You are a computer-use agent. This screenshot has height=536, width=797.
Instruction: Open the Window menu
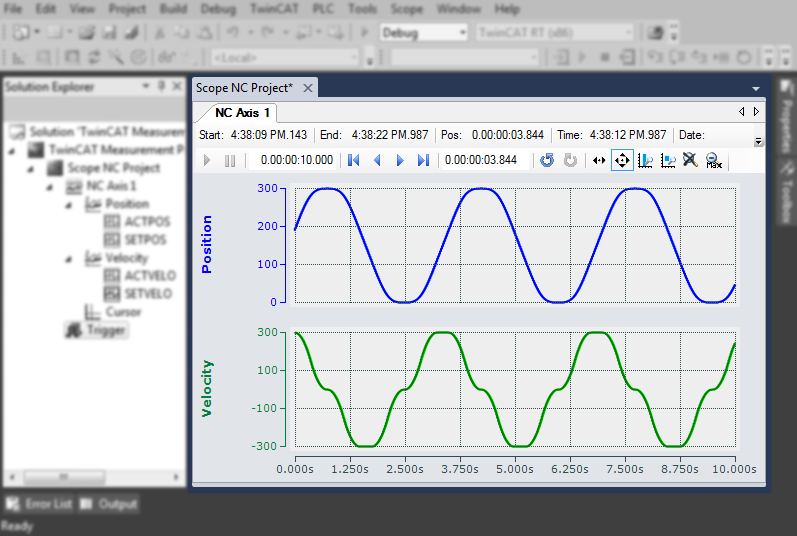tap(458, 9)
